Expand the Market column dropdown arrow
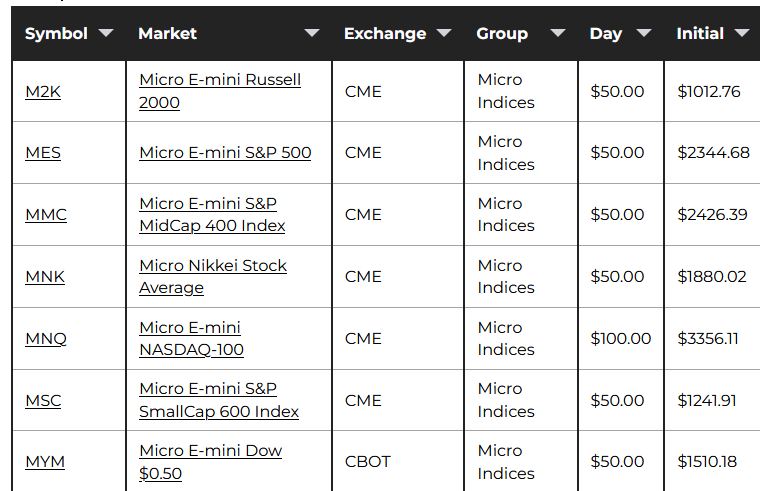760x491 pixels. click(312, 34)
